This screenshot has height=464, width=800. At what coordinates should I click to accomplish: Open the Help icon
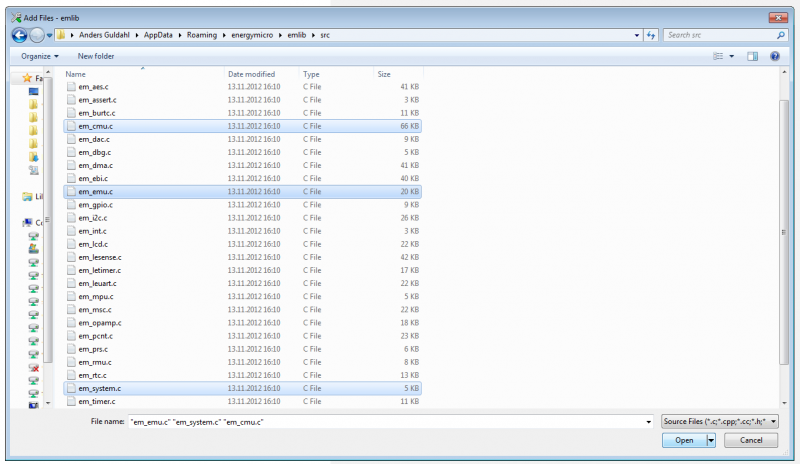pyautogui.click(x=774, y=56)
